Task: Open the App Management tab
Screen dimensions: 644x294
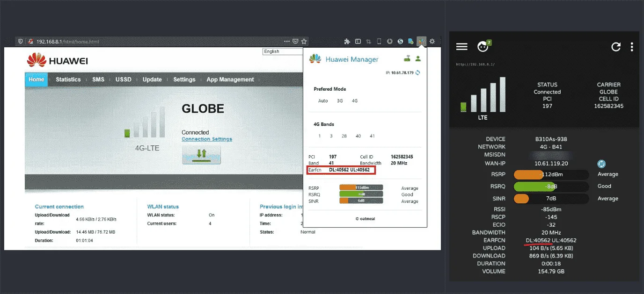Action: (230, 79)
